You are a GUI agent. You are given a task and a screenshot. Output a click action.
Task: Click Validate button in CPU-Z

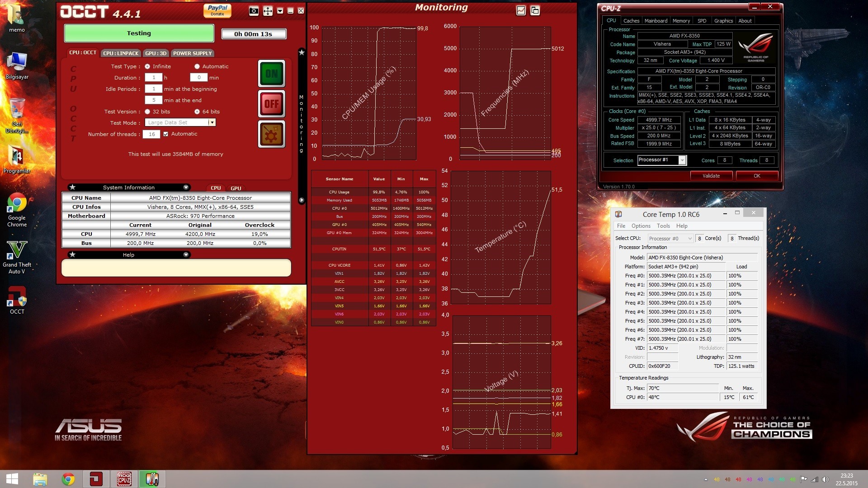point(711,176)
